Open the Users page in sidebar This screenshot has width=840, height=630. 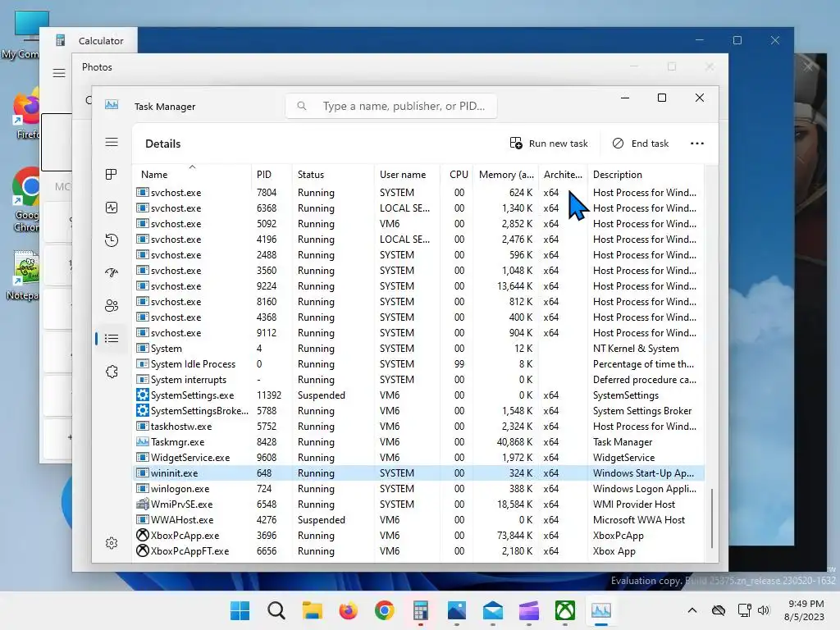(112, 306)
